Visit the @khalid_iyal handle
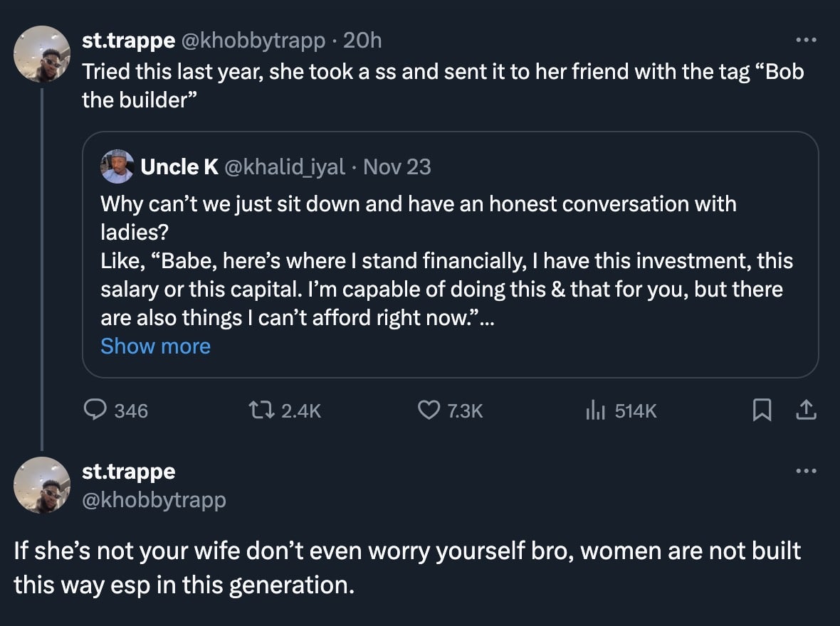Viewport: 840px width, 626px height. [x=285, y=166]
